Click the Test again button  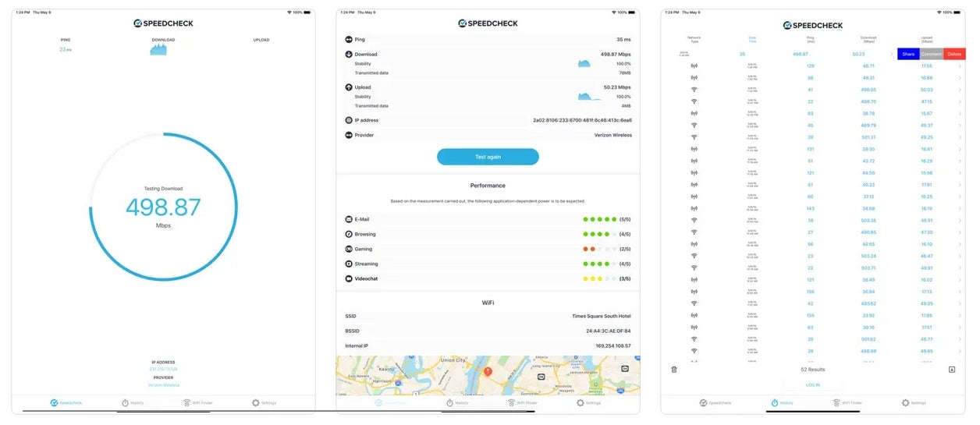[488, 157]
